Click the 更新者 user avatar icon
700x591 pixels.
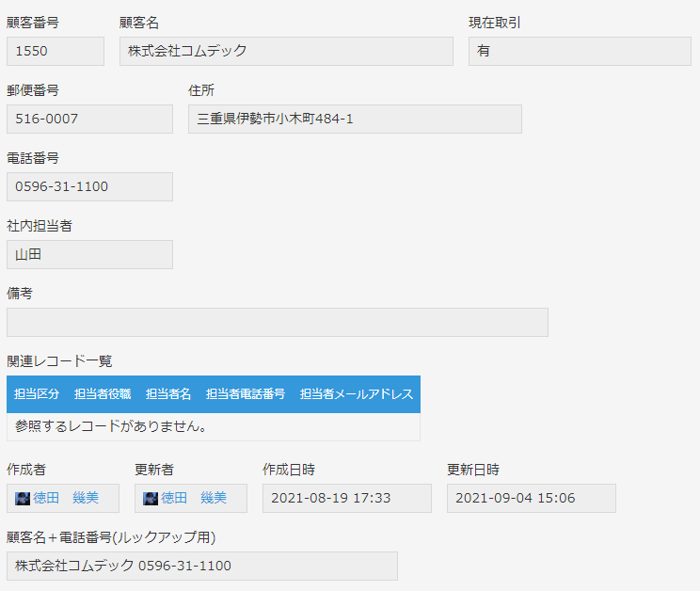pyautogui.click(x=151, y=498)
